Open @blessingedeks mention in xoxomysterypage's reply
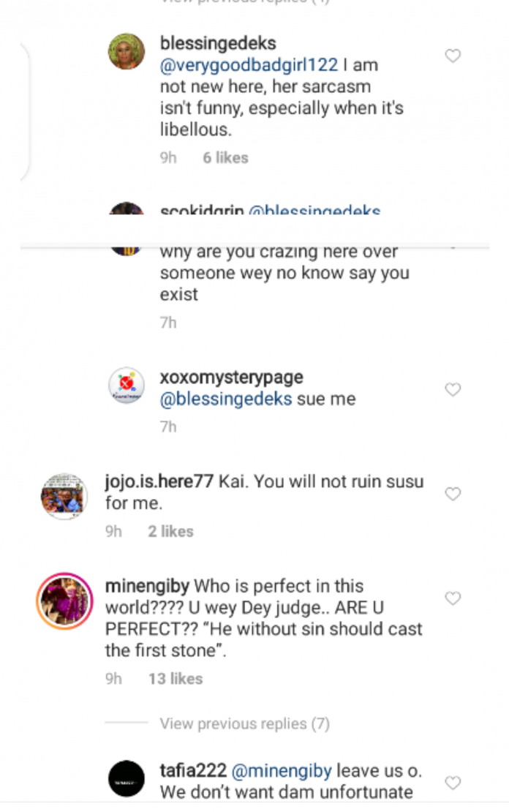509x812 pixels. coord(226,399)
